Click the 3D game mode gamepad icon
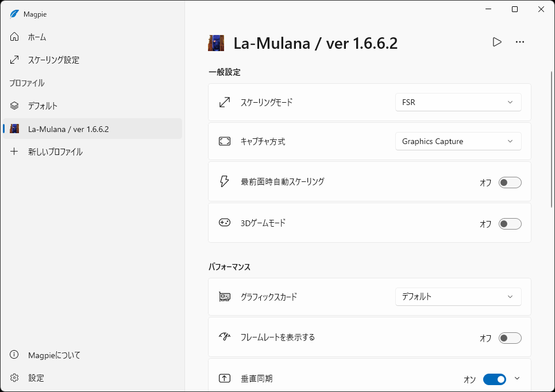The height and width of the screenshot is (392, 555). coord(223,223)
